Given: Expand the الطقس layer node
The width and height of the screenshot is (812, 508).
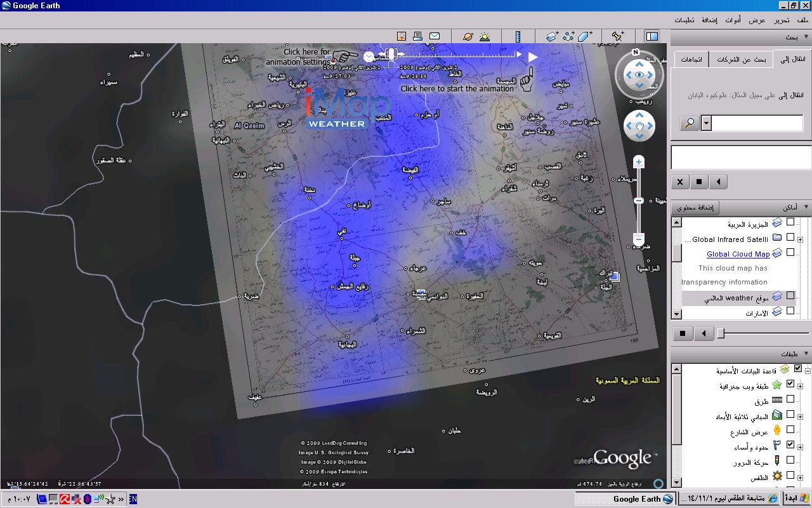Looking at the screenshot, I should [801, 478].
